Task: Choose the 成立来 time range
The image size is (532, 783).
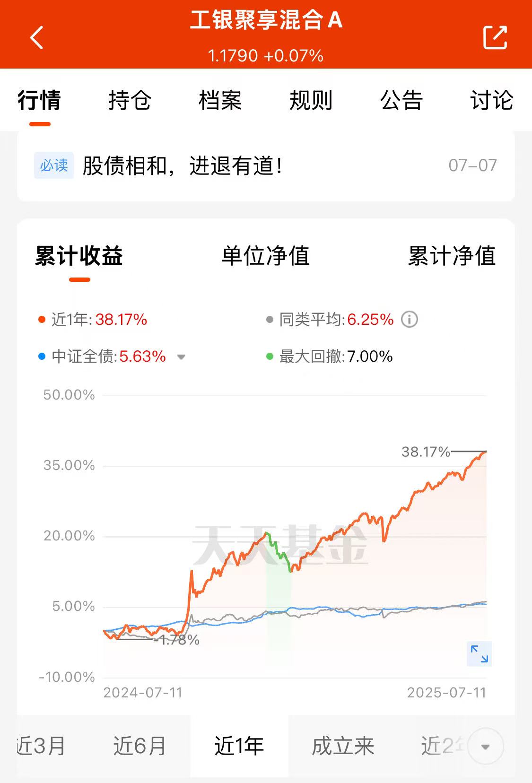Action: [343, 746]
